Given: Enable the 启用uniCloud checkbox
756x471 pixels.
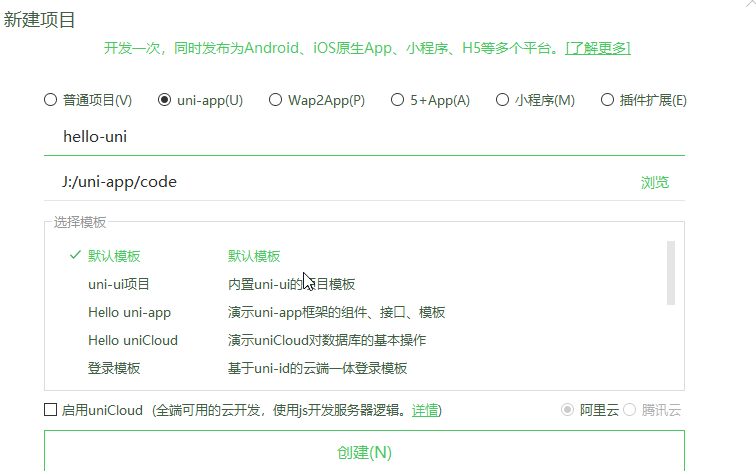Looking at the screenshot, I should (50, 410).
